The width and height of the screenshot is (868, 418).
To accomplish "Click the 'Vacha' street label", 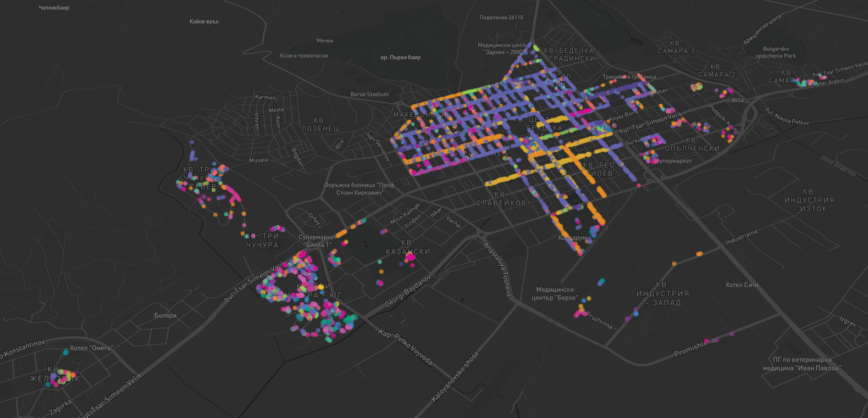I will coord(454,221).
